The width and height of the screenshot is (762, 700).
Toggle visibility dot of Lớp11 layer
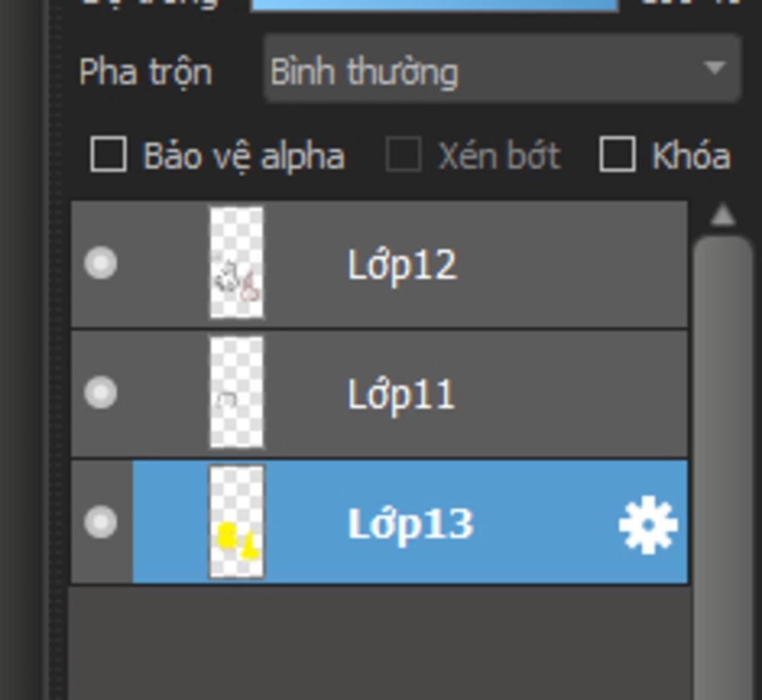(100, 392)
